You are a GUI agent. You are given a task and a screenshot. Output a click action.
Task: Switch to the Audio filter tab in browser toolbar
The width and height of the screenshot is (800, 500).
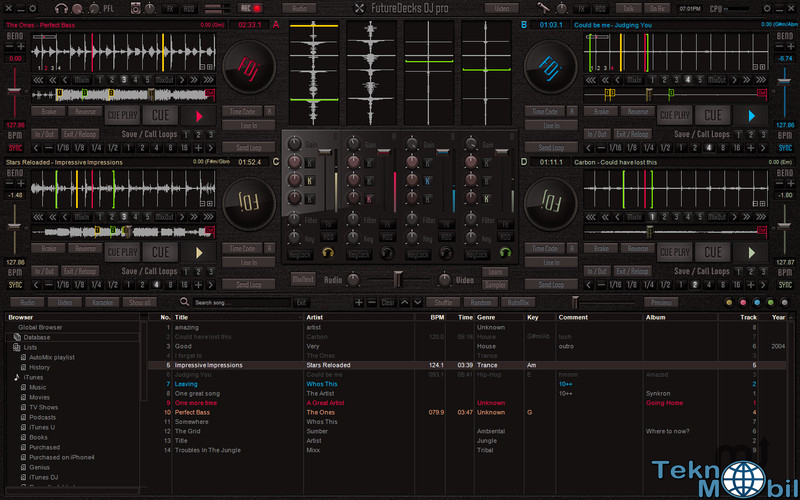pos(27,303)
